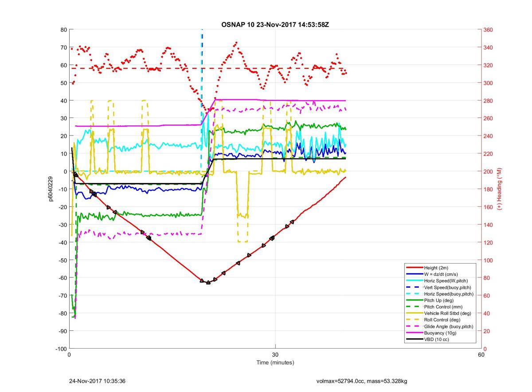Image resolution: width=532 pixels, height=392 pixels.
Task: Click the 'p6040229' left axis label
Action: 51,189
